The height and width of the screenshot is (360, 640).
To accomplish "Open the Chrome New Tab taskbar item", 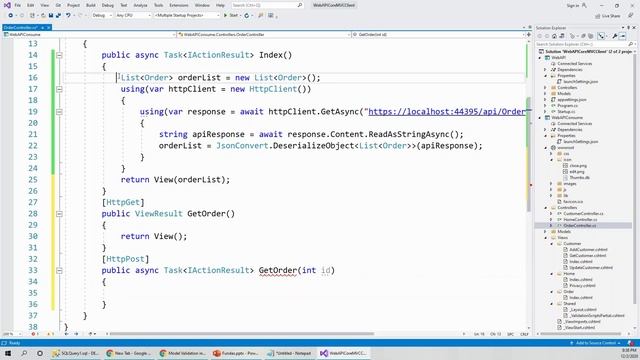I will click(129, 353).
